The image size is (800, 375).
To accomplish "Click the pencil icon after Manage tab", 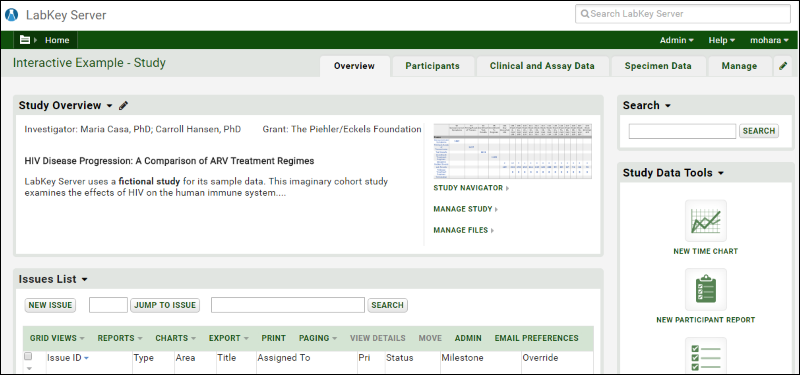I will [x=783, y=66].
